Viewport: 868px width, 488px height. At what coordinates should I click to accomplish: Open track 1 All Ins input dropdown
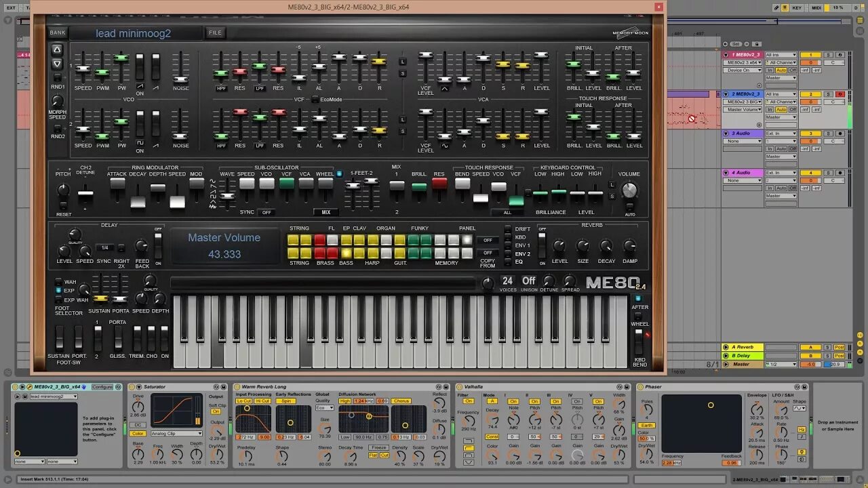781,55
